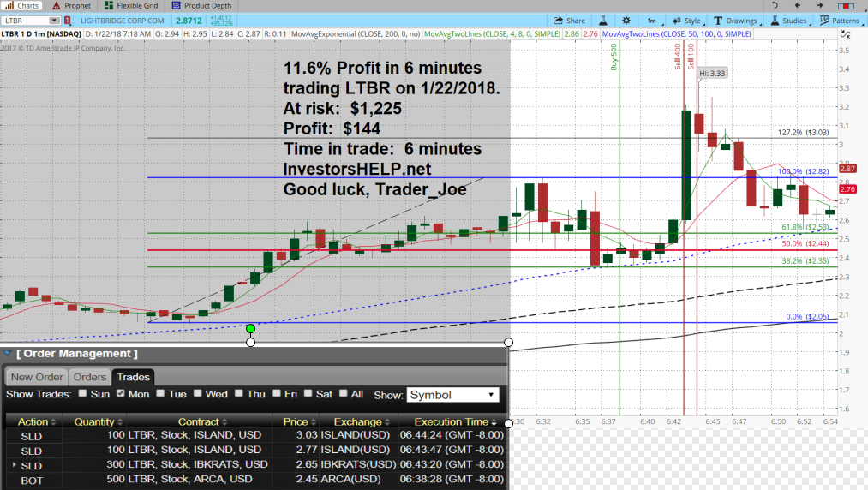Screen dimensions: 868x490
Task: Click the 61.8% ($2.53) Fibonacci label
Action: coord(805,227)
